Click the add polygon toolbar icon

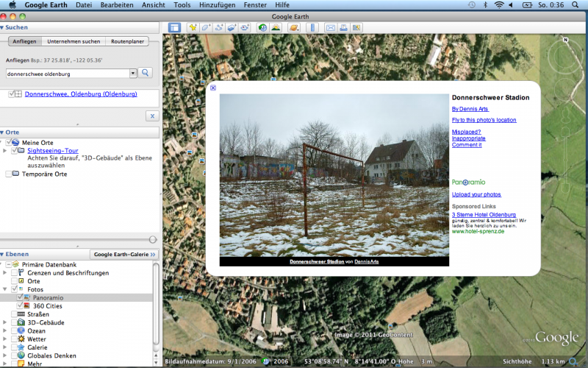click(207, 28)
